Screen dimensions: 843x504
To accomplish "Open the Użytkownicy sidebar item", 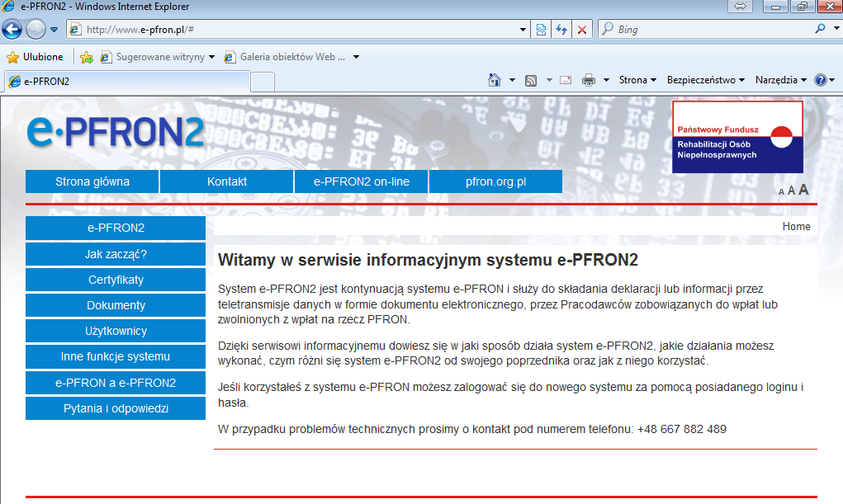I will click(x=116, y=331).
